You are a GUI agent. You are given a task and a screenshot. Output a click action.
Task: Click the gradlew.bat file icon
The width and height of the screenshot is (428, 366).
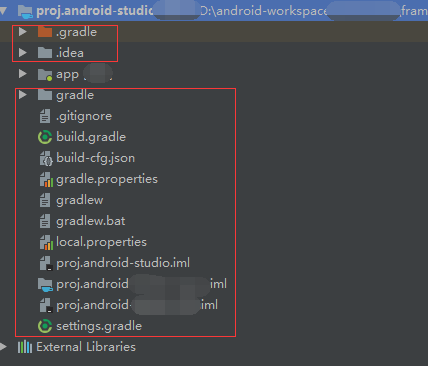pos(45,221)
